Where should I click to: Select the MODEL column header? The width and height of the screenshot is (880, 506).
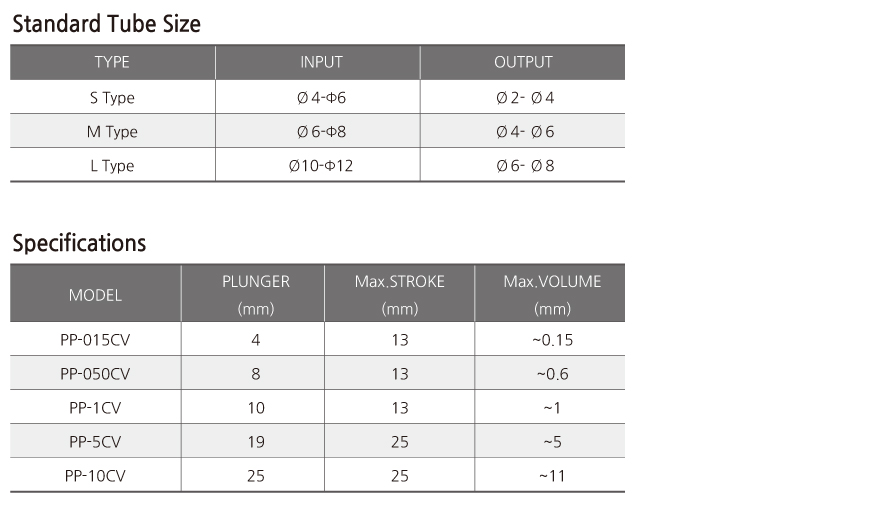(95, 295)
